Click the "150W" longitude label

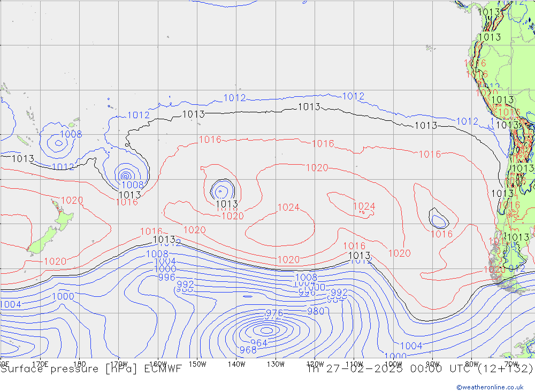click(x=197, y=364)
